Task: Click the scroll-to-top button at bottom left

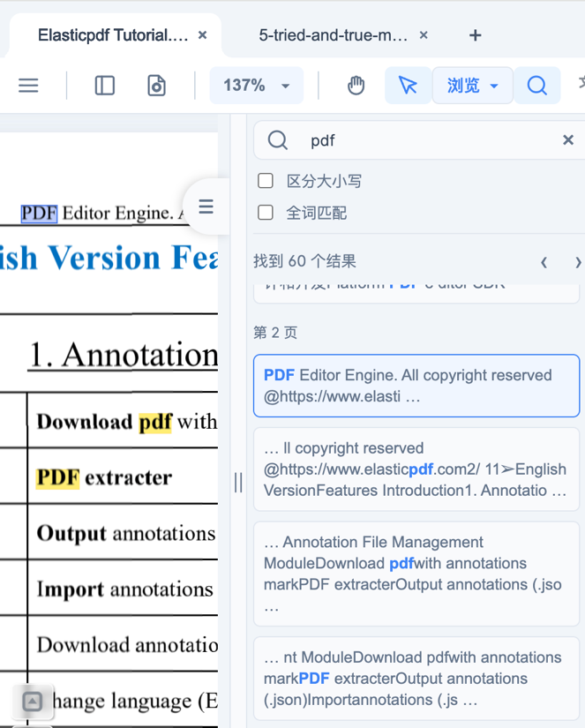Action: (33, 701)
